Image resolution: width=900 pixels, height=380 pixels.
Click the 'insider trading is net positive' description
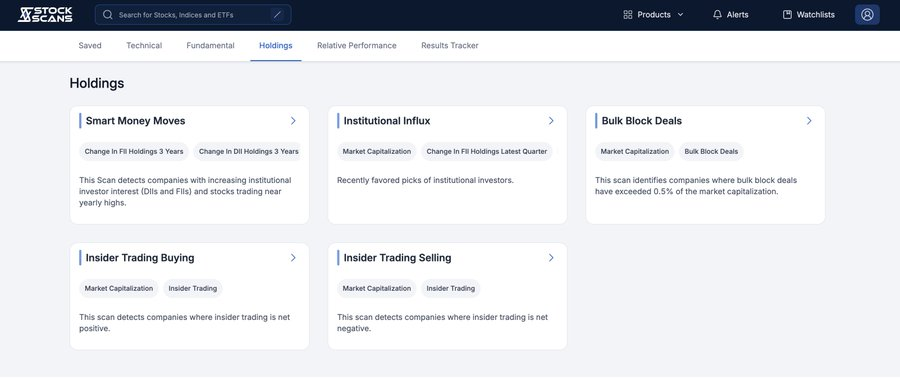(x=185, y=323)
